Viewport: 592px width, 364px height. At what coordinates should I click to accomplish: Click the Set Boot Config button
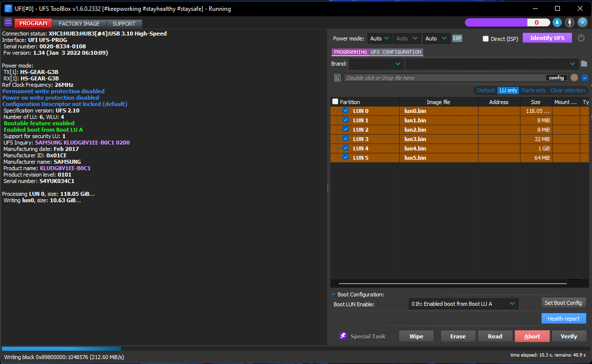click(563, 303)
